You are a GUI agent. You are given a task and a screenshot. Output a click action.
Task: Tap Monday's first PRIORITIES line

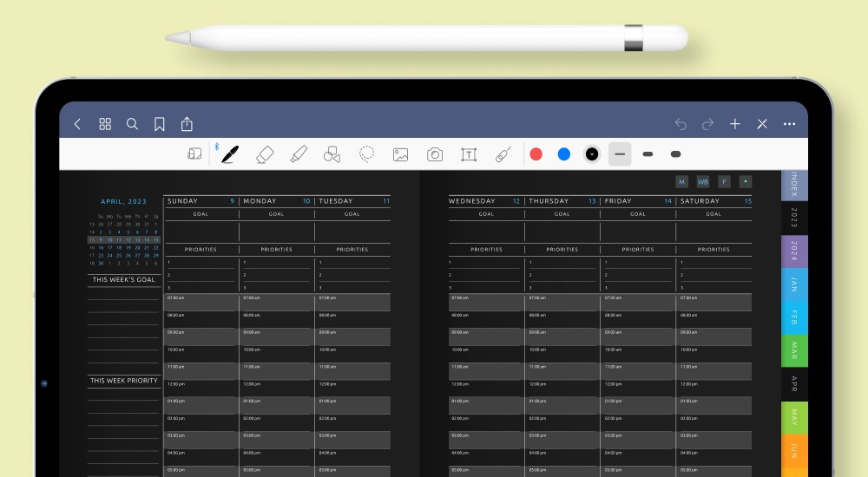click(x=276, y=263)
